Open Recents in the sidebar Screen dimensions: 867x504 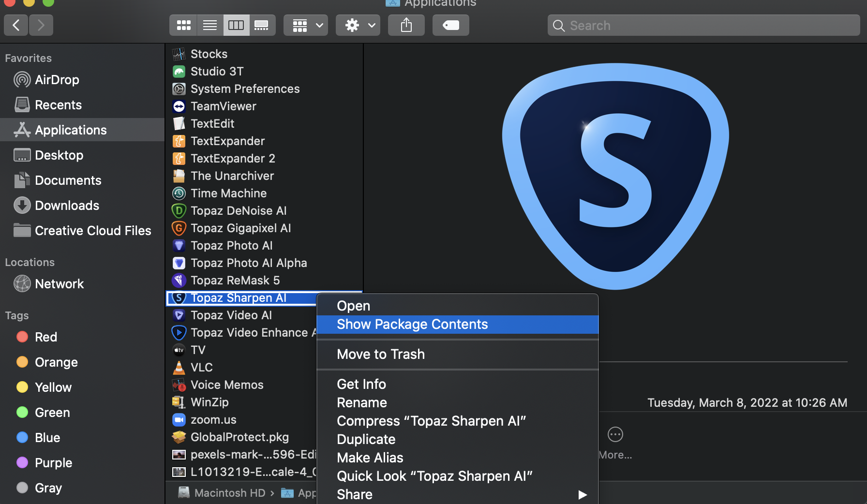pyautogui.click(x=82, y=105)
